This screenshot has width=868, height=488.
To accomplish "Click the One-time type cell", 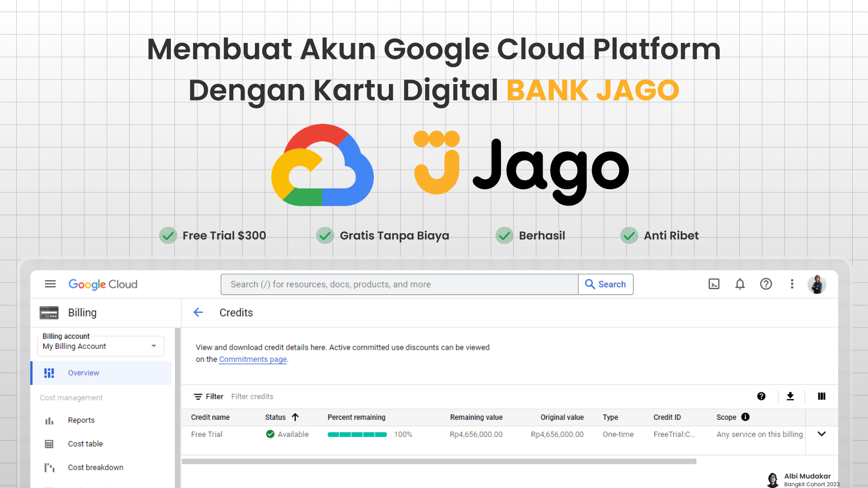I will pyautogui.click(x=618, y=434).
